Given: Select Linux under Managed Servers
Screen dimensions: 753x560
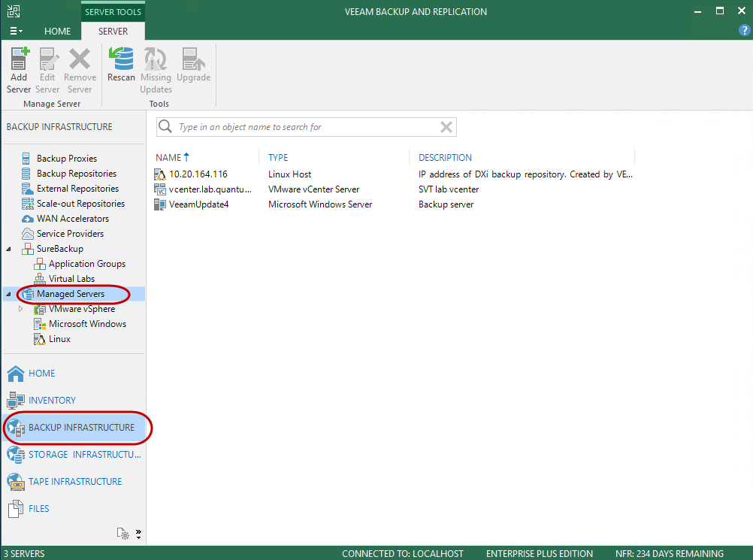Looking at the screenshot, I should [59, 339].
